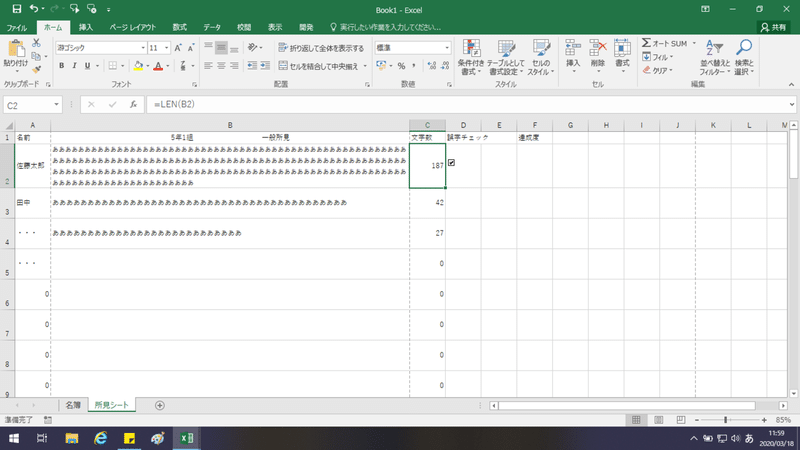Click the zoom slider handle
The width and height of the screenshot is (800, 450).
click(x=725, y=420)
